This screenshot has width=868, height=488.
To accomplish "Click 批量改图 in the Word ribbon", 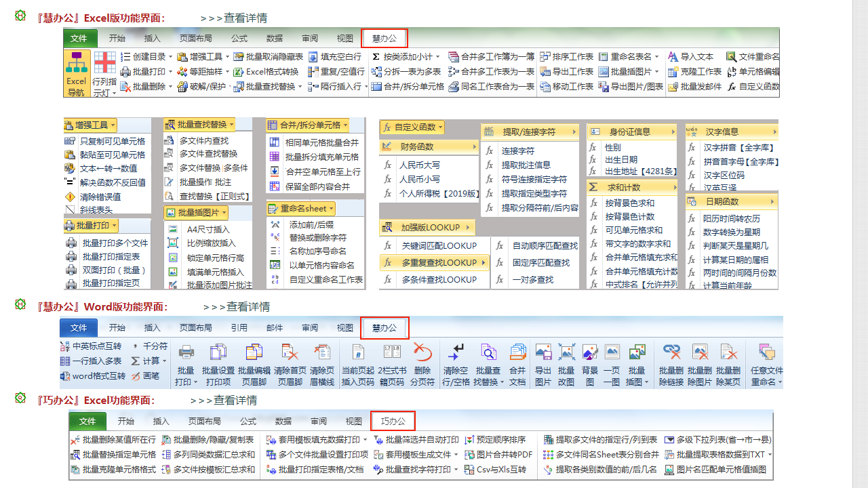I will click(x=566, y=365).
